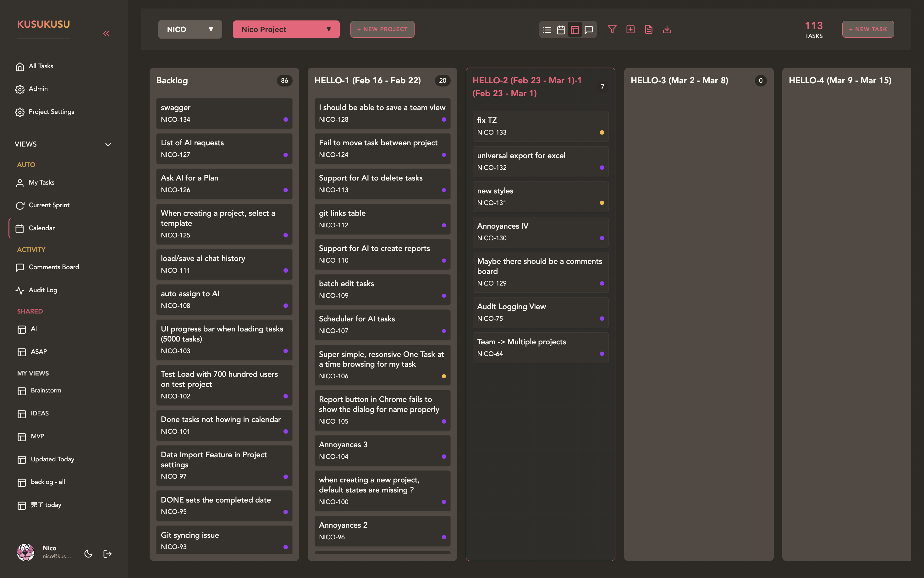
Task: Open the Nico Project dropdown
Action: (x=286, y=29)
